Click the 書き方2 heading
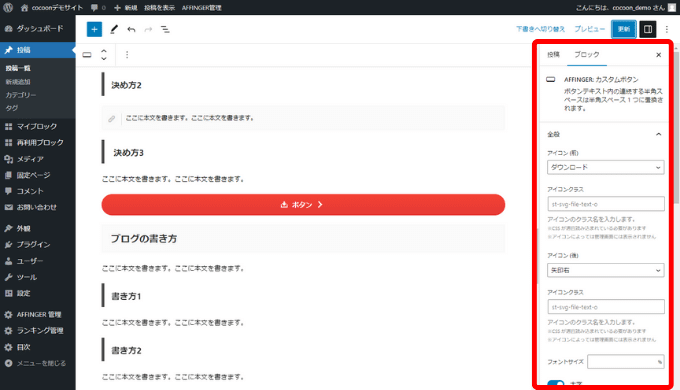Viewport: 680px width, 390px height. tap(126, 351)
